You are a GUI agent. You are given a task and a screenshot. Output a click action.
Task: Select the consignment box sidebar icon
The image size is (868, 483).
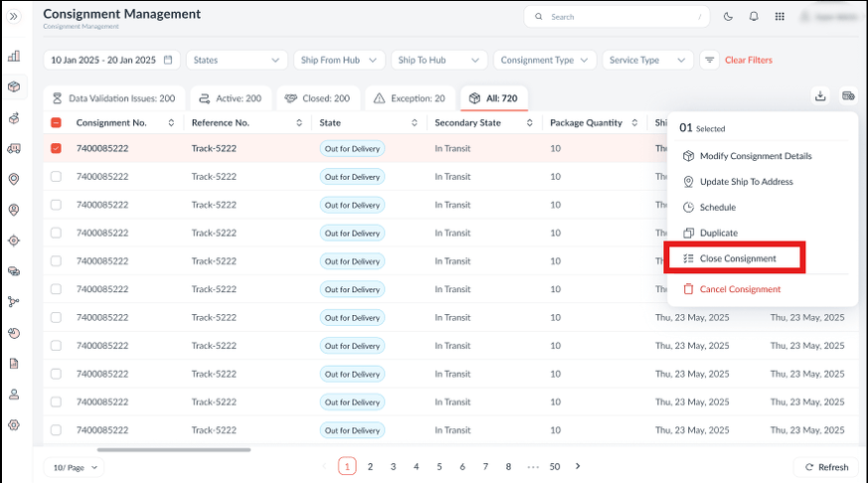(x=14, y=86)
